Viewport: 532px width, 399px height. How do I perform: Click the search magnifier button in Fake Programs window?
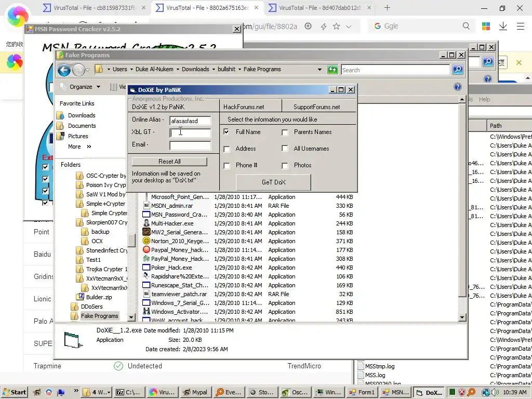[x=458, y=70]
